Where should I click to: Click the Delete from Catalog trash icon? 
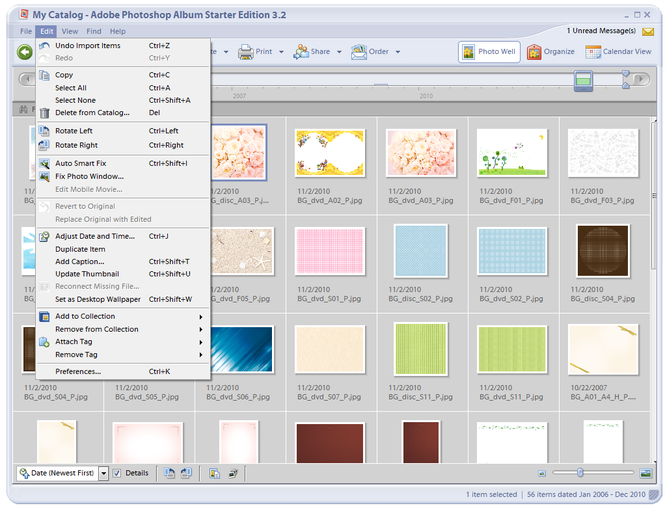(x=45, y=113)
